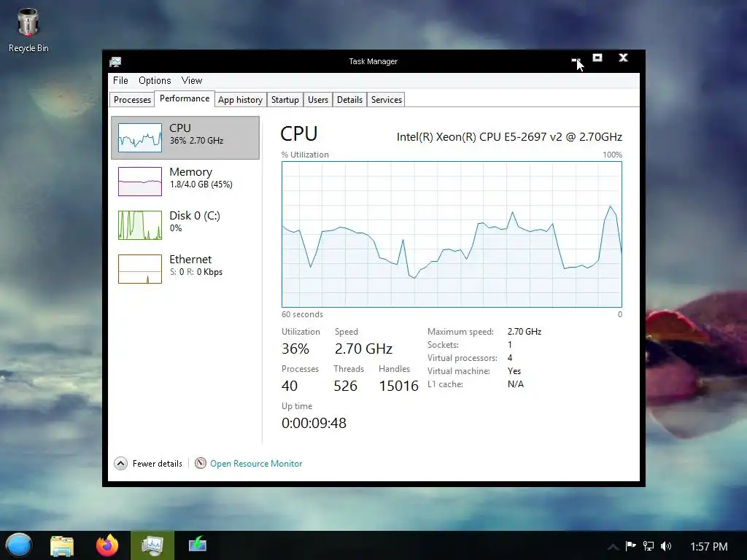Viewport: 747px width, 560px height.
Task: Open the Recycle Bin desktop icon
Action: 28,31
